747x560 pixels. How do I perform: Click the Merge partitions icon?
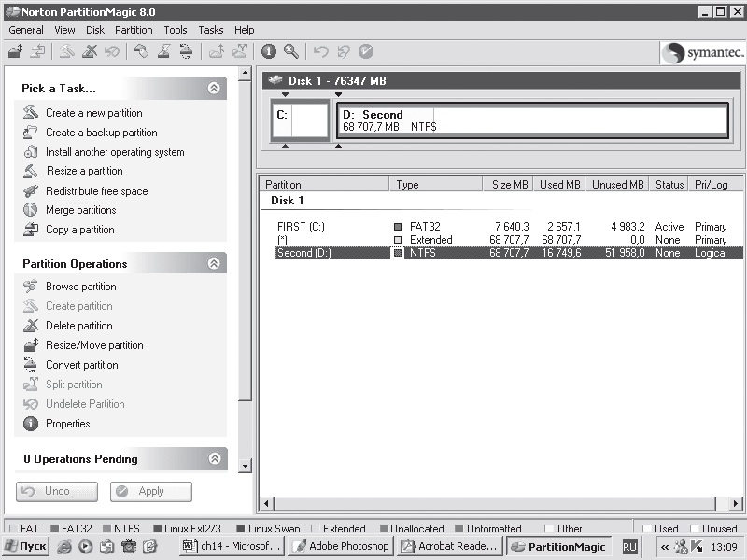(31, 210)
